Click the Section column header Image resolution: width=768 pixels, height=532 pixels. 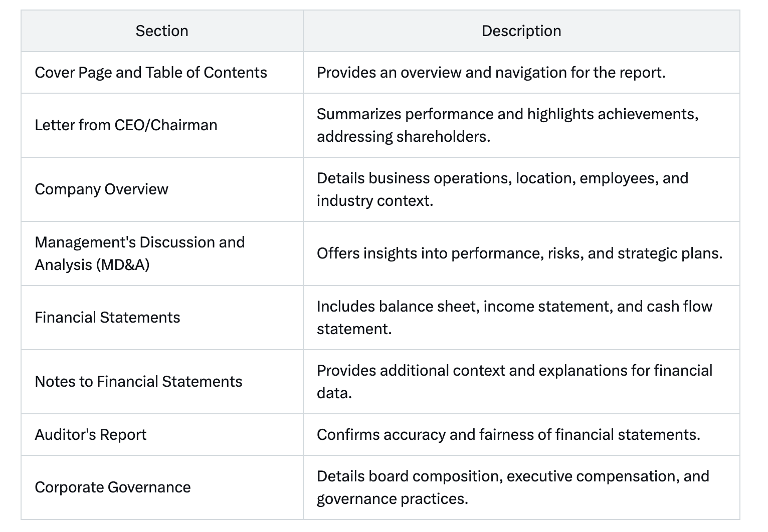162,31
